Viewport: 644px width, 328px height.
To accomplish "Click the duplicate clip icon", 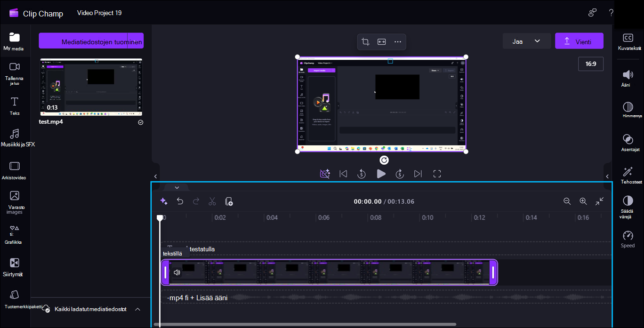I will coord(229,201).
